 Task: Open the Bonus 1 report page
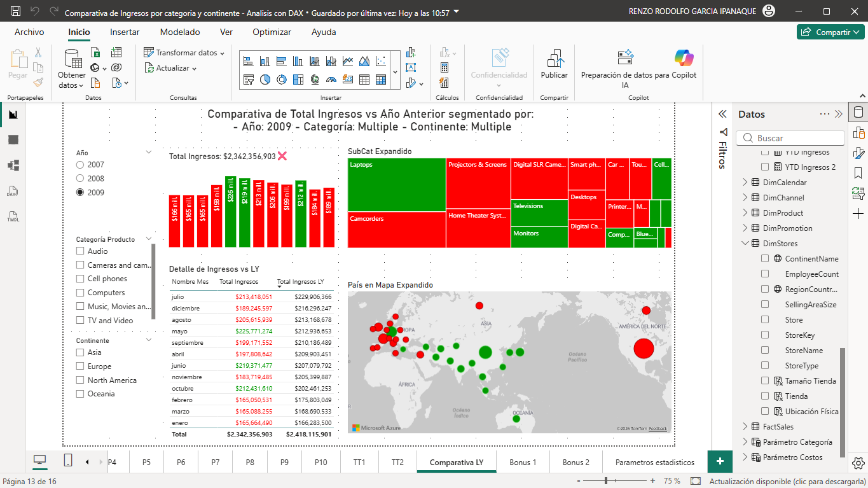click(522, 462)
